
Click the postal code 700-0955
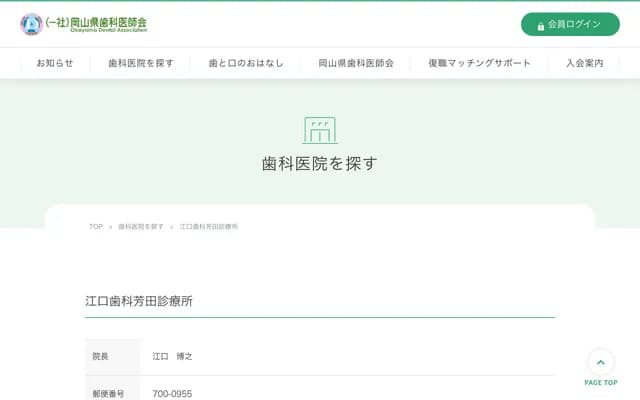[x=172, y=393]
